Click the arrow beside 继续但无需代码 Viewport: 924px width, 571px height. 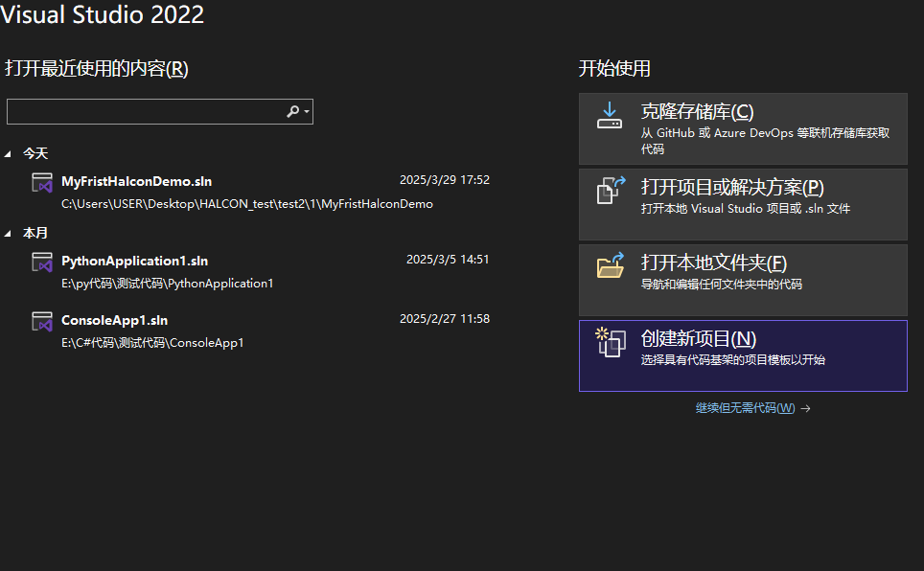(805, 408)
